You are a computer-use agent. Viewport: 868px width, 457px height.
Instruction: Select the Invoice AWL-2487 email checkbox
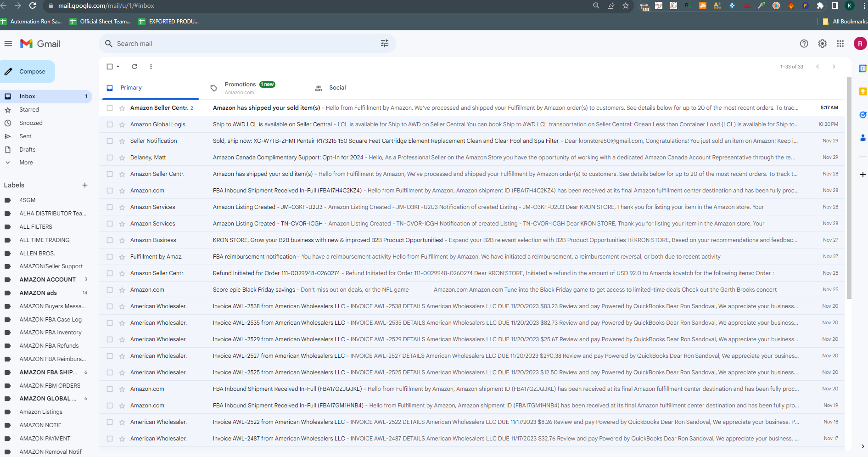tap(110, 439)
